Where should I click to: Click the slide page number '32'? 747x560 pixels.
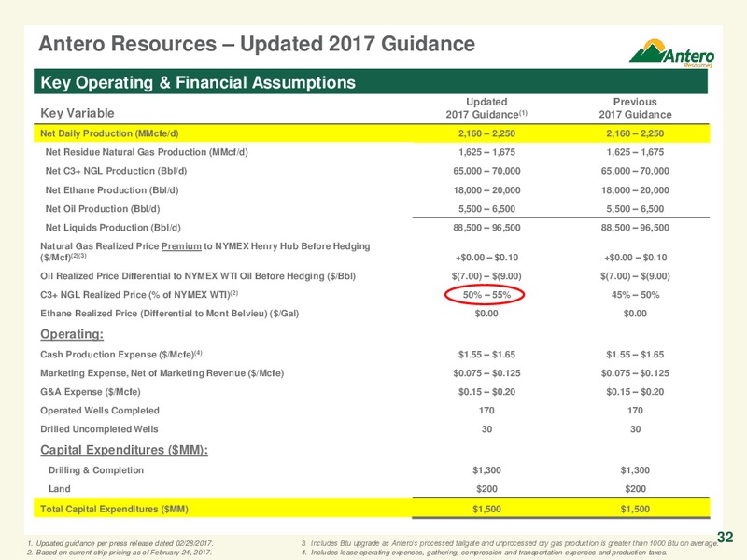(x=726, y=538)
